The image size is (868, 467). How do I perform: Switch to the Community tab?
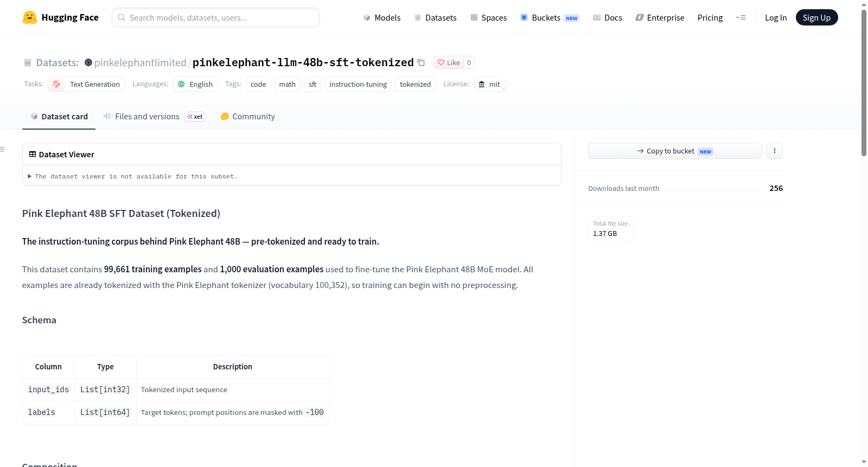point(247,117)
